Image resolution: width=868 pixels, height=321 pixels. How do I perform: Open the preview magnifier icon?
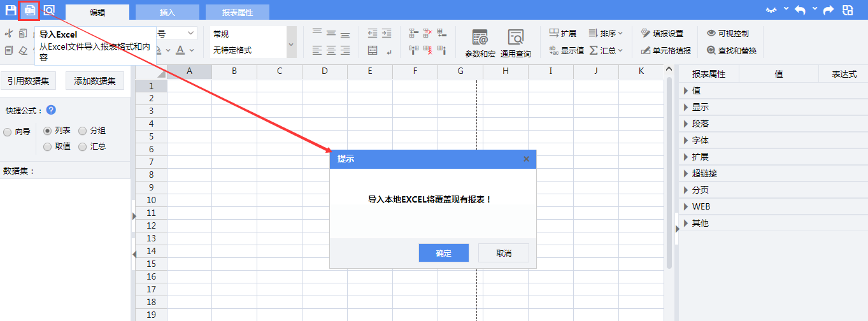coord(49,10)
